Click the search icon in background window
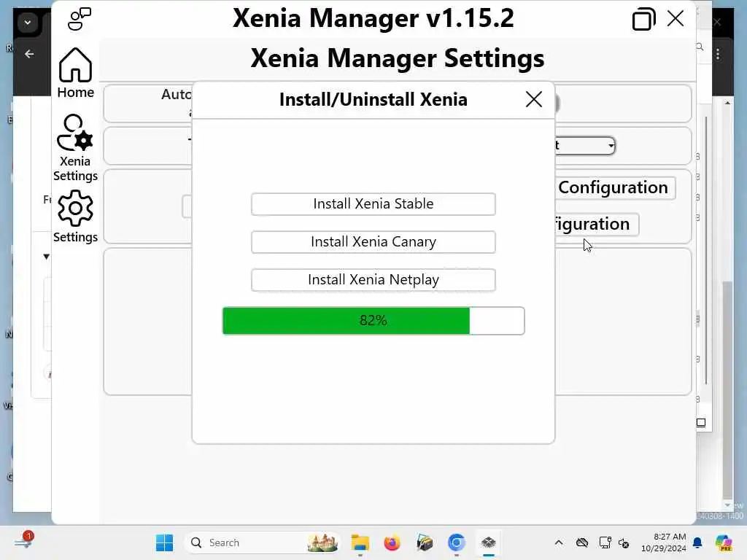Viewport: 747px width, 560px height. point(700,47)
